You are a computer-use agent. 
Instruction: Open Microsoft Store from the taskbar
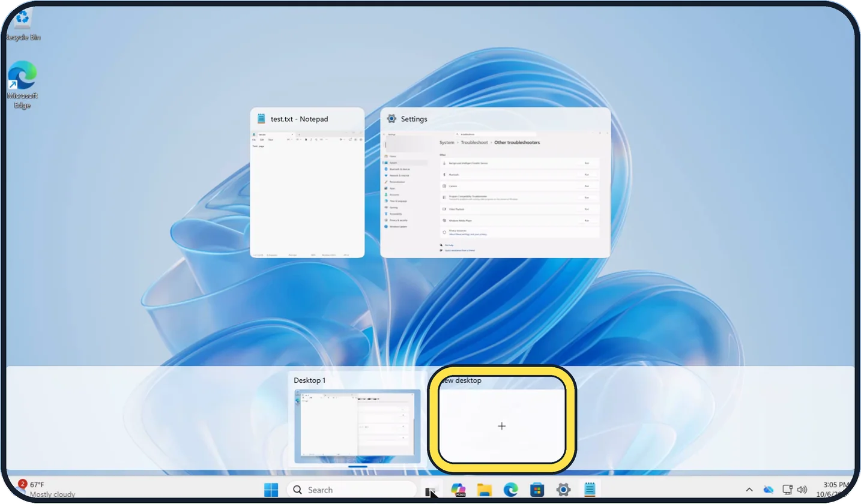[537, 490]
